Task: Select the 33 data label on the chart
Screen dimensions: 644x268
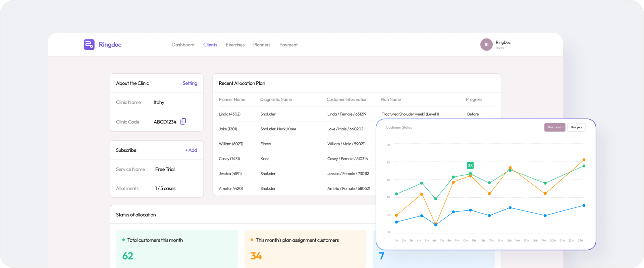Action: click(470, 165)
